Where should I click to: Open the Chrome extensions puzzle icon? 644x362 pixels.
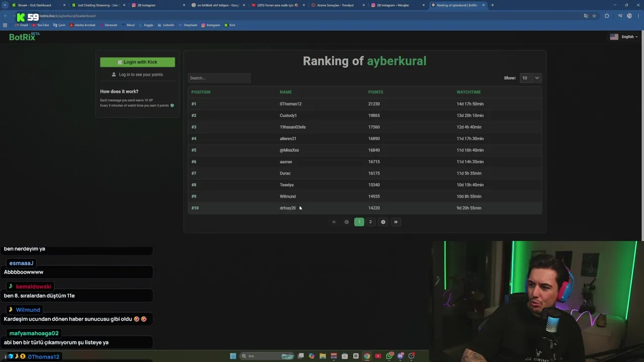pos(607,16)
